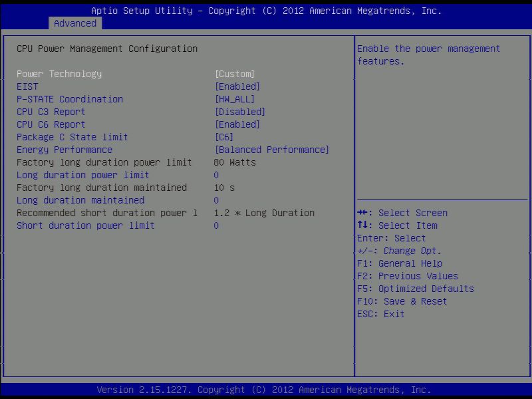Click the 10 s value
This screenshot has width=532, height=399.
224,188
